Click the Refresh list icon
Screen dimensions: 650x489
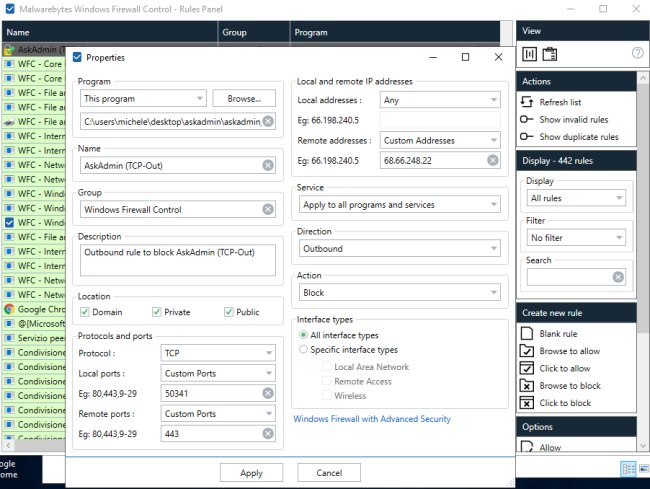click(528, 102)
